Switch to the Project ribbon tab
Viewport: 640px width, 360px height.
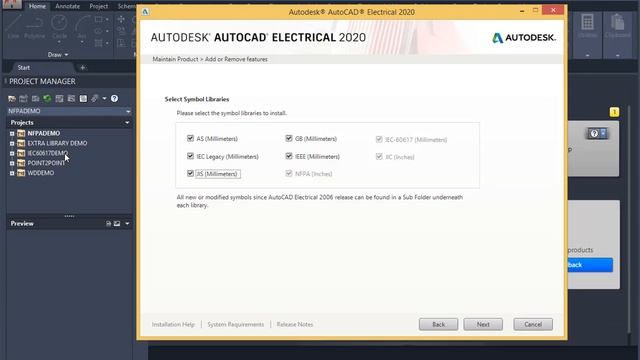[x=99, y=6]
